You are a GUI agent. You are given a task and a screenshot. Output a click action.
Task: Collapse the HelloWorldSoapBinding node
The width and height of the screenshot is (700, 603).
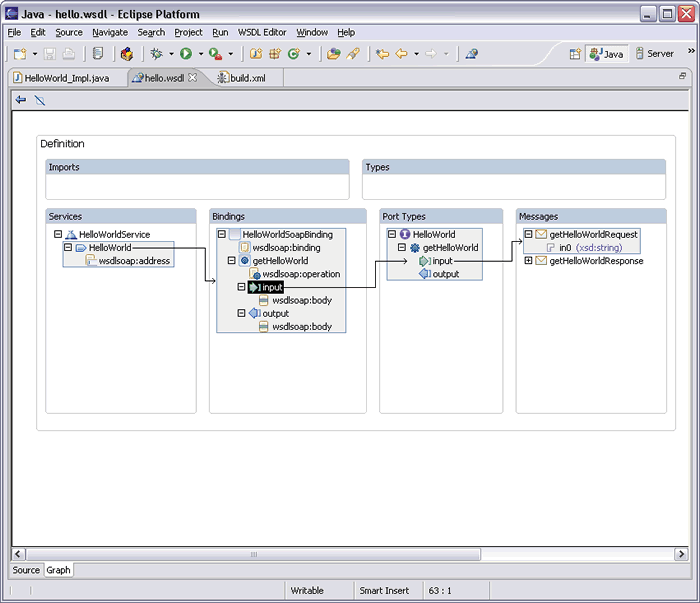[x=222, y=235]
